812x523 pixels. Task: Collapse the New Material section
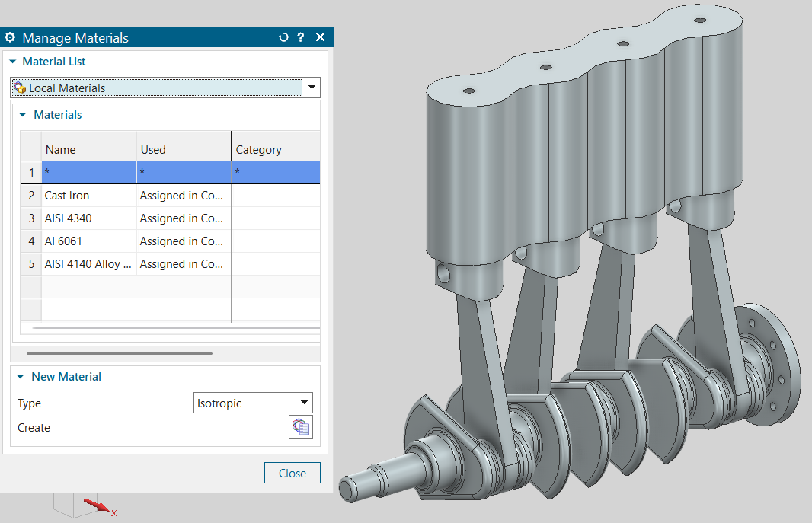pos(20,377)
